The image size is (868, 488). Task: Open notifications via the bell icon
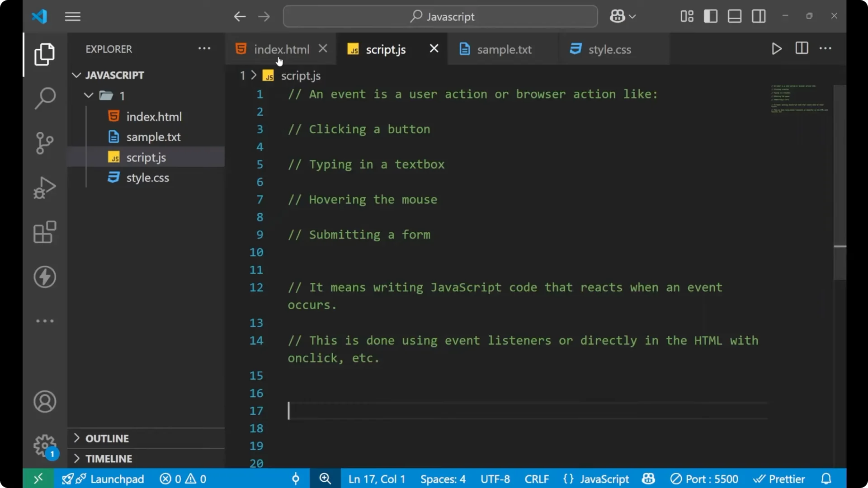coord(826,479)
